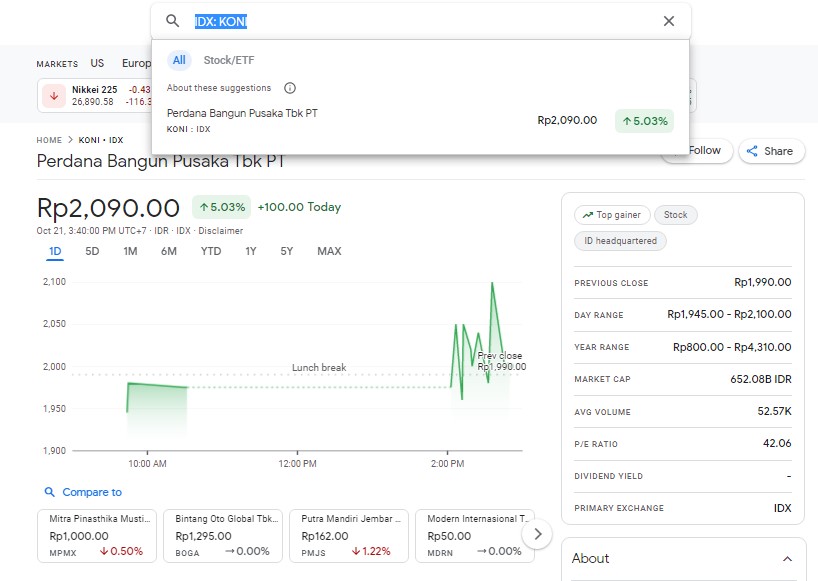Click the Primary exchange value IDX

point(783,508)
